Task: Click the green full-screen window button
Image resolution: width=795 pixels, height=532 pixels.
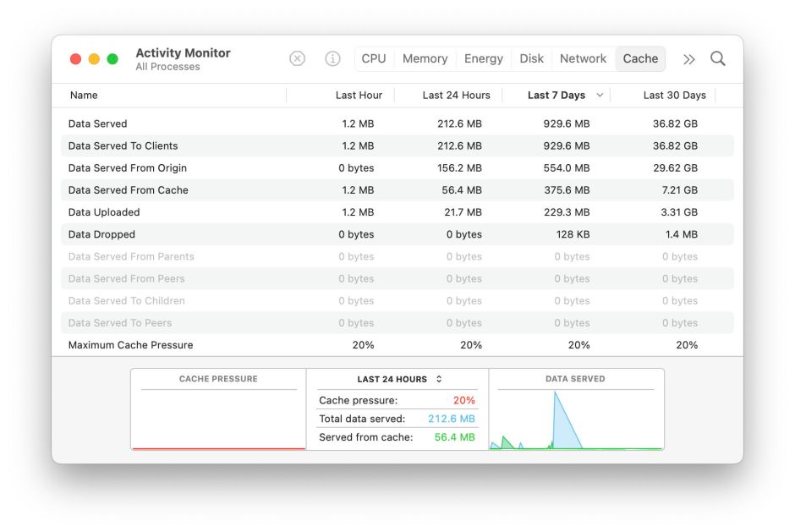Action: pyautogui.click(x=112, y=59)
